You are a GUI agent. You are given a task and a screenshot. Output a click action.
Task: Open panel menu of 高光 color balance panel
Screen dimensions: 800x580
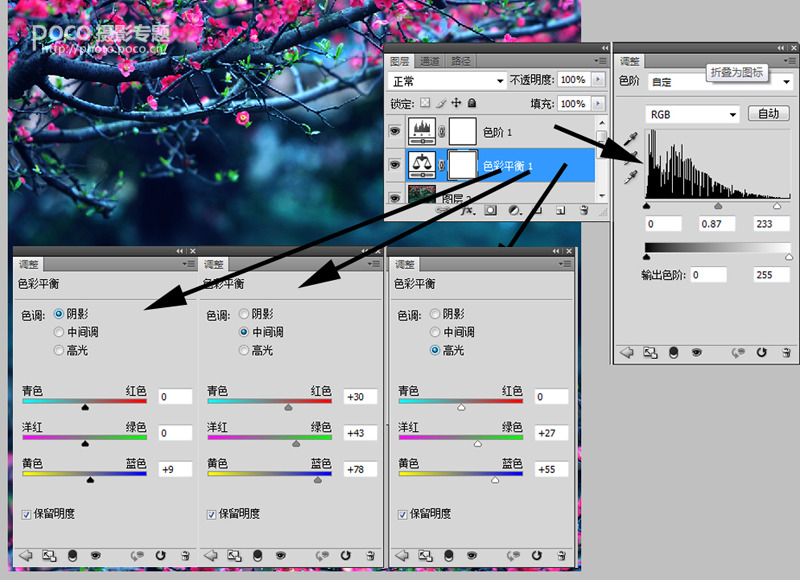point(565,264)
